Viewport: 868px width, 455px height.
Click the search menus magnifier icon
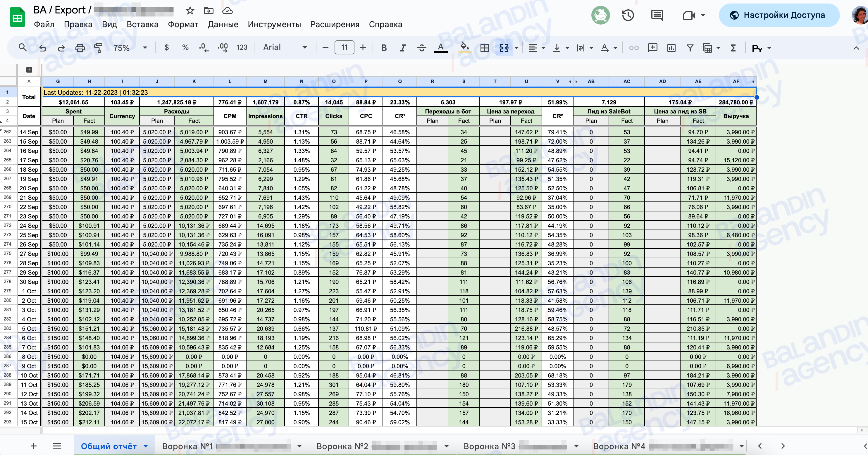[23, 48]
